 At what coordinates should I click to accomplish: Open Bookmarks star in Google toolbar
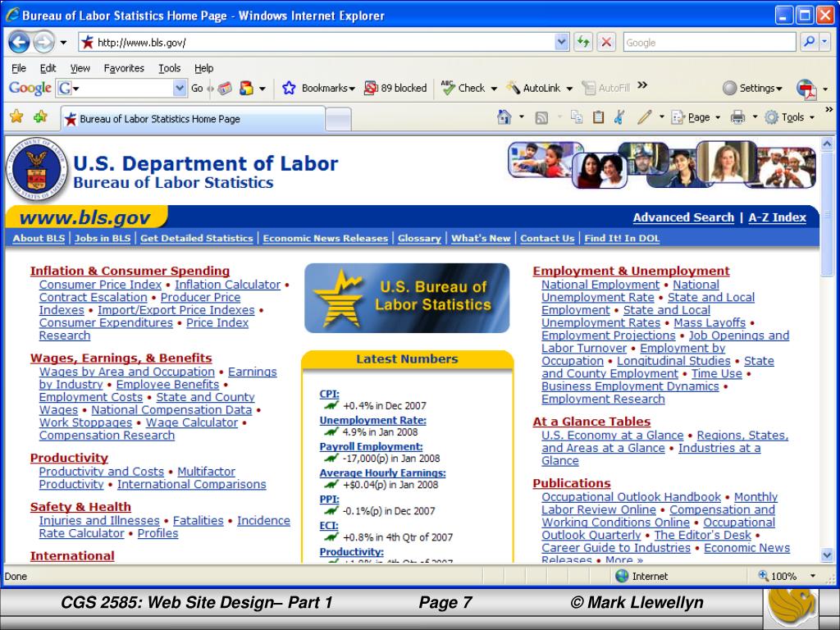coord(289,88)
